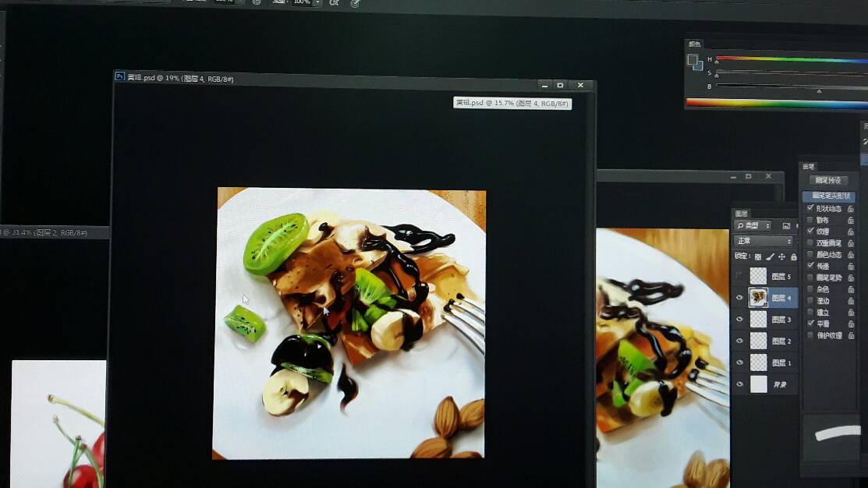Open flow percentage dropdown arrow in options bar
Screen dimensions: 868x488
coord(317,2)
